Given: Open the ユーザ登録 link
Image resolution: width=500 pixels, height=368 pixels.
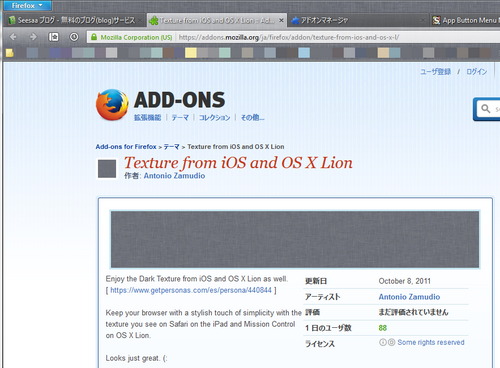Looking at the screenshot, I should (x=435, y=71).
